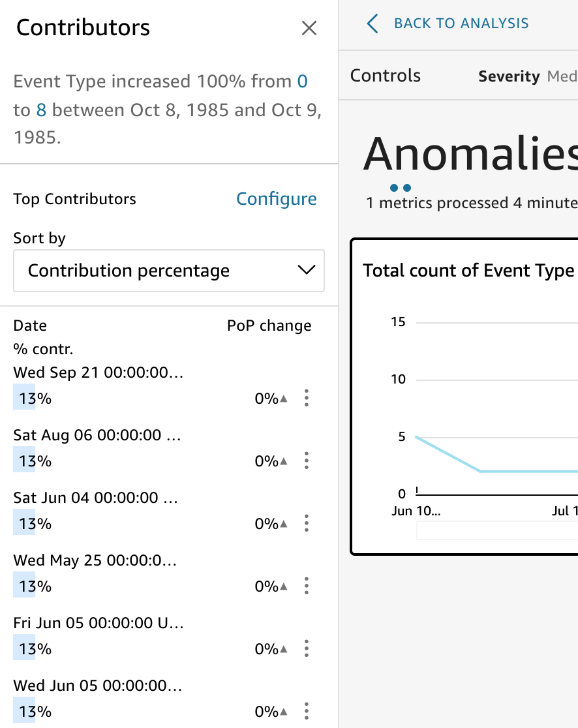
Task: Expand the Sort by Contribution percentage dropdown
Action: click(x=169, y=271)
